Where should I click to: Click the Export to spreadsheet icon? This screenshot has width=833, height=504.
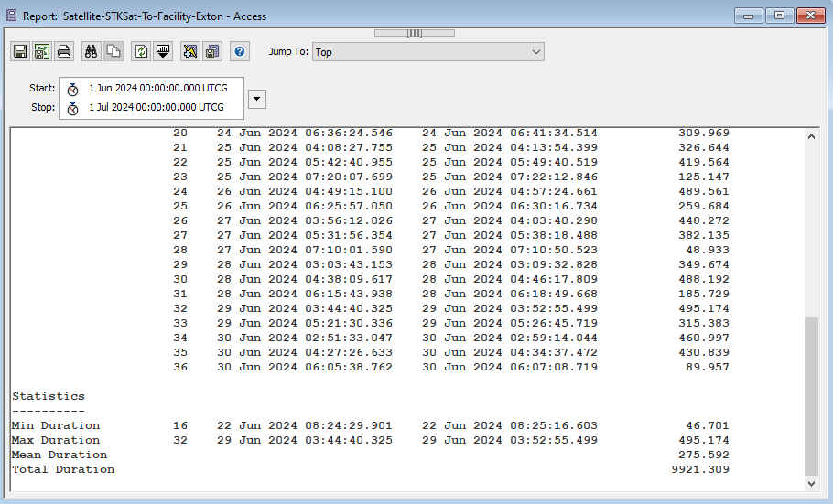[x=42, y=51]
